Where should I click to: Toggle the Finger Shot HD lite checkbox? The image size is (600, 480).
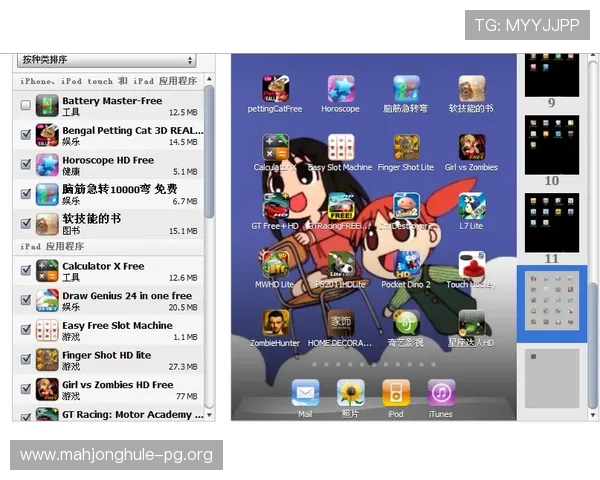[x=26, y=360]
